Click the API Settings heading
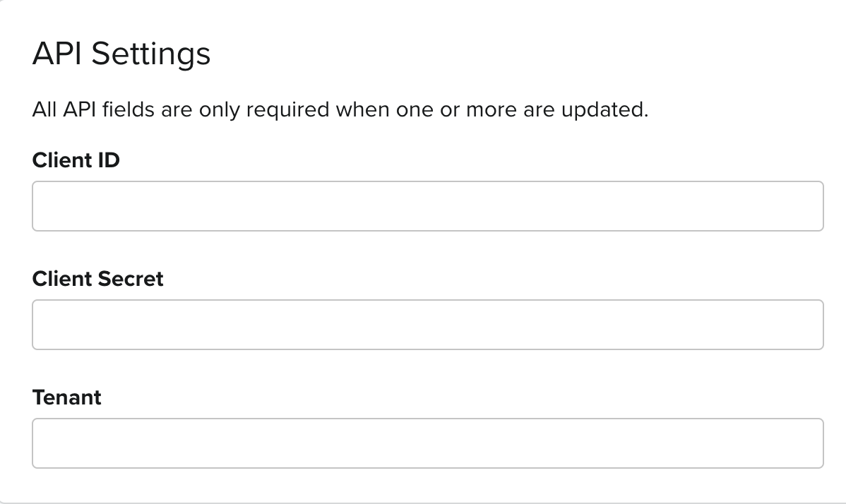Screen dimensions: 846x504 [121, 54]
